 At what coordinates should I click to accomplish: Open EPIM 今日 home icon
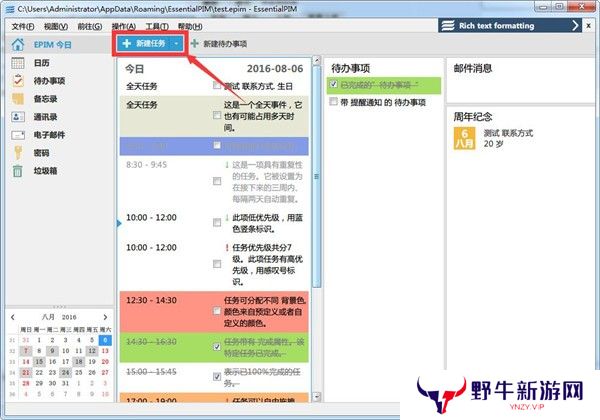pos(18,45)
